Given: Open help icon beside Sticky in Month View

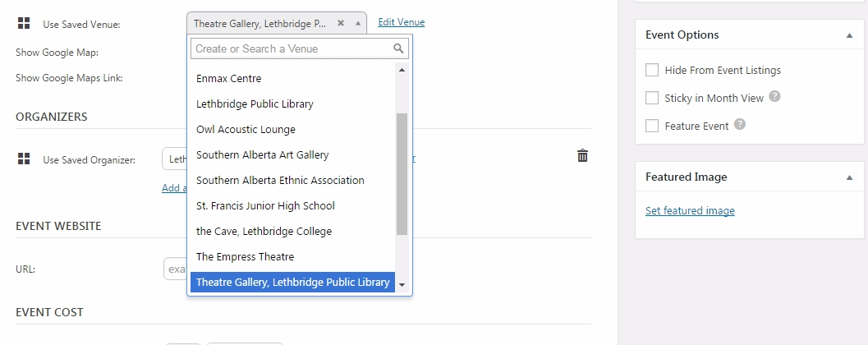Looking at the screenshot, I should [x=774, y=97].
